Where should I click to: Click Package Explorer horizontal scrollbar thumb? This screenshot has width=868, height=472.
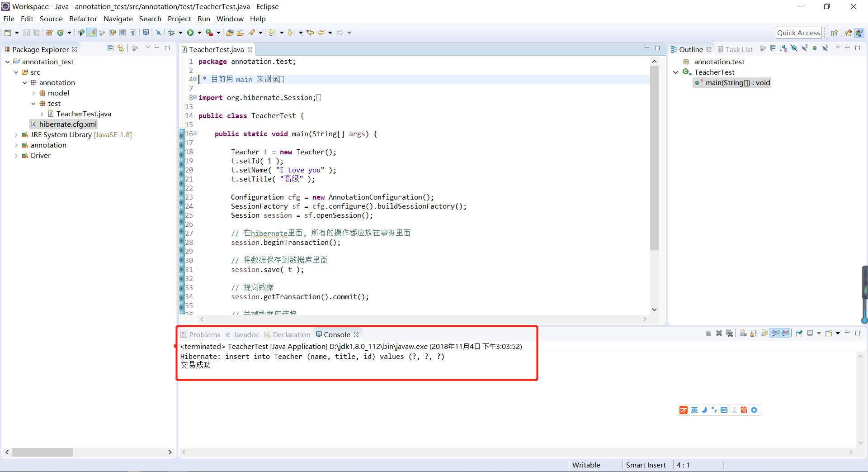click(x=42, y=452)
